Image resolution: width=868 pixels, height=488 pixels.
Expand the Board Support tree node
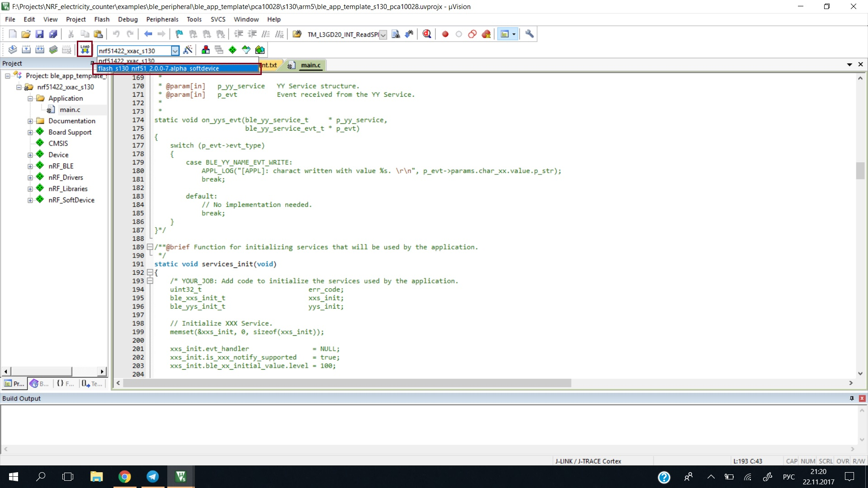click(x=30, y=132)
